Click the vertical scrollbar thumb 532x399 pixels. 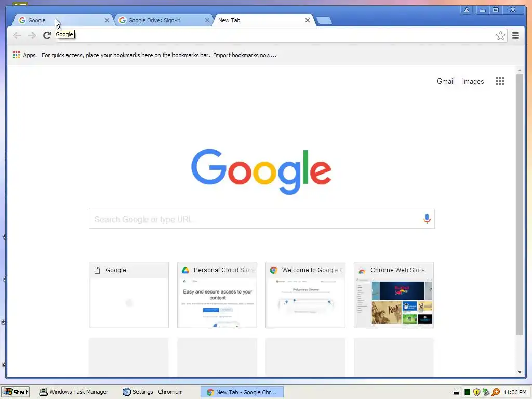520,204
